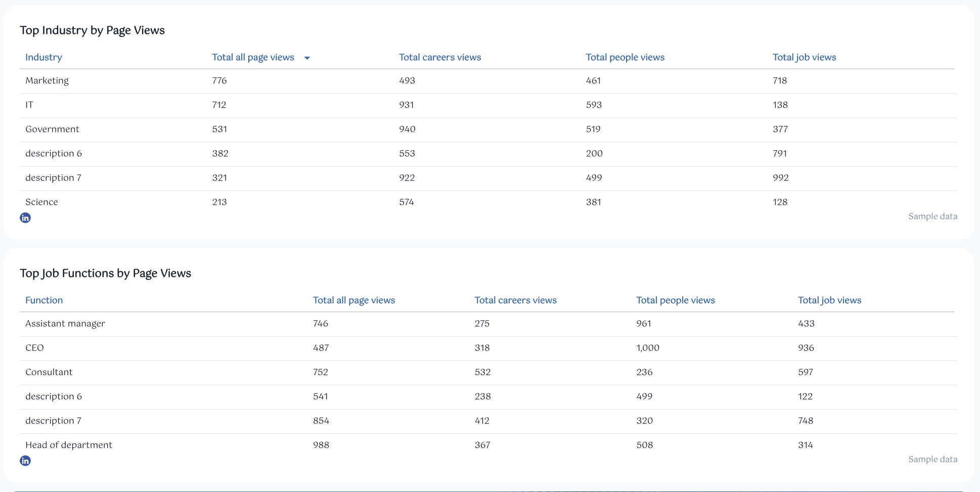Collapse the descending sort arrow in Industry table header
980x492 pixels.
pyautogui.click(x=307, y=58)
